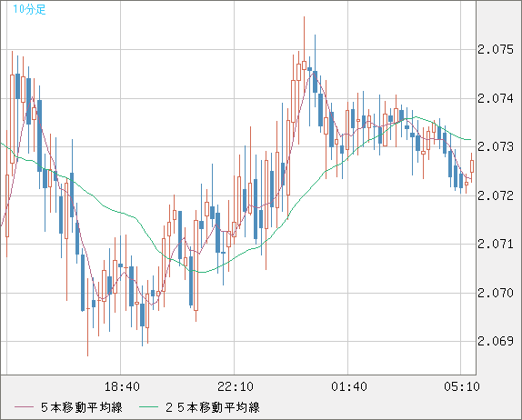Click the 22:10 time axis label
This screenshot has height=420, width=522.
tap(236, 386)
